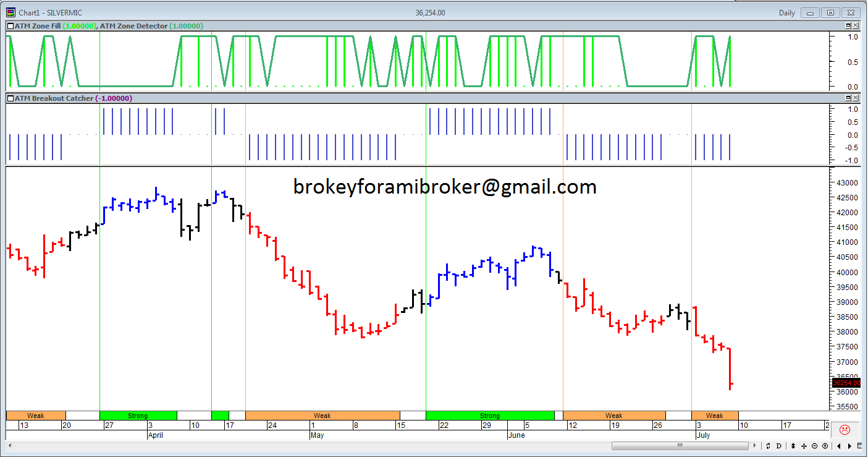
Task: Click the 36,254.00 value in title bar
Action: [431, 12]
